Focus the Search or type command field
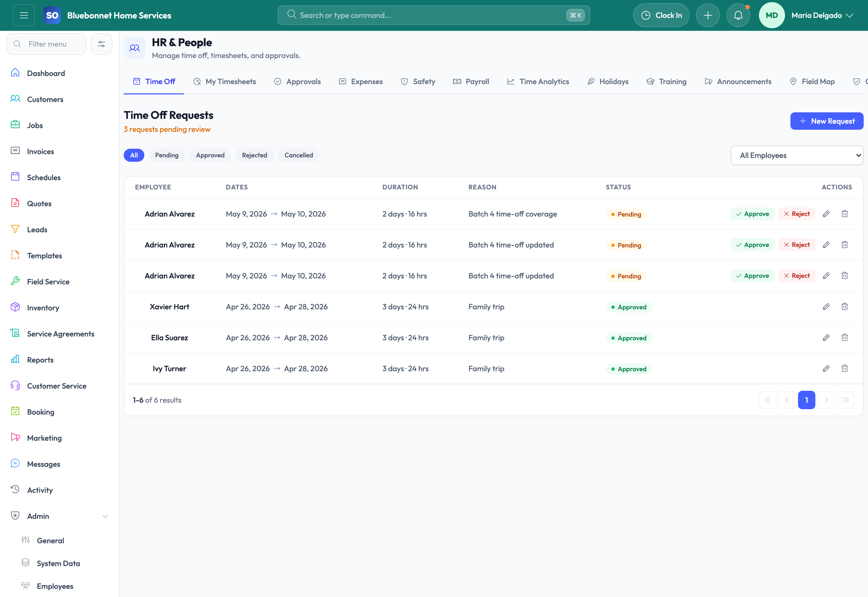 click(x=434, y=15)
